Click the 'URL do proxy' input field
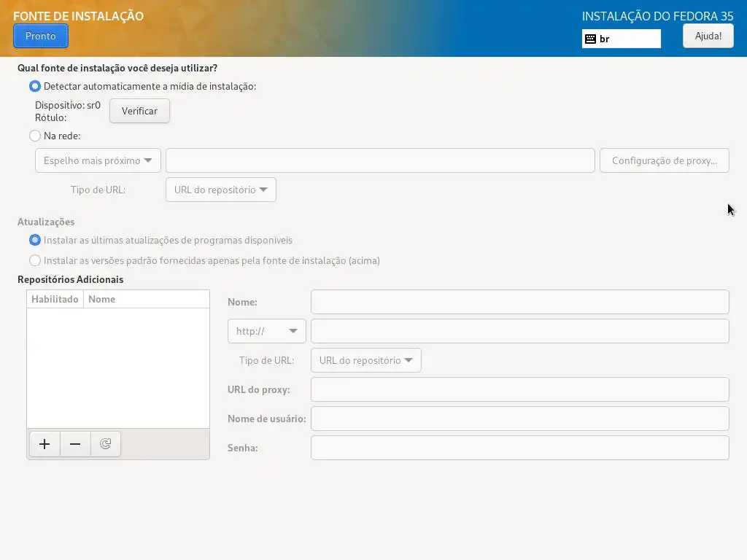Screen dimensions: 747x560 click(x=519, y=389)
